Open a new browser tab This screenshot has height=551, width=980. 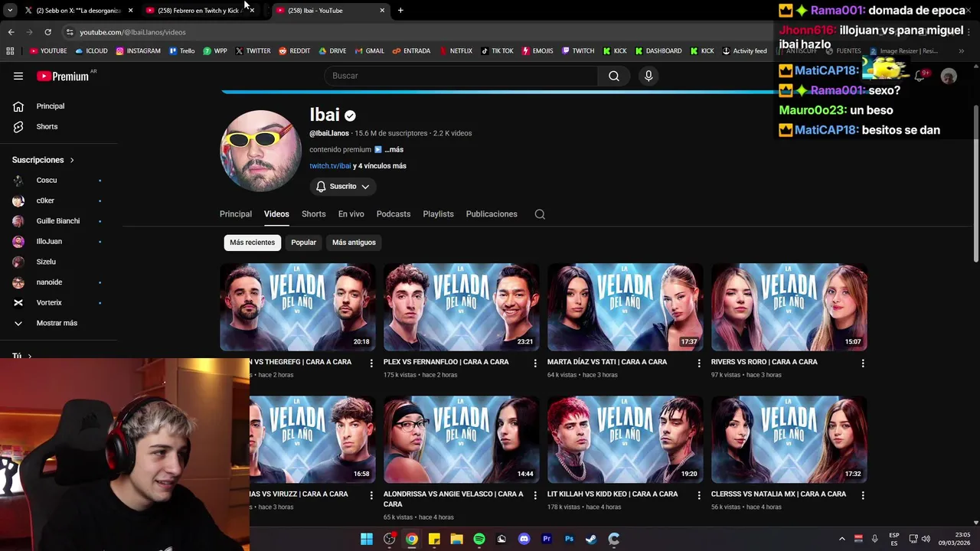click(400, 11)
